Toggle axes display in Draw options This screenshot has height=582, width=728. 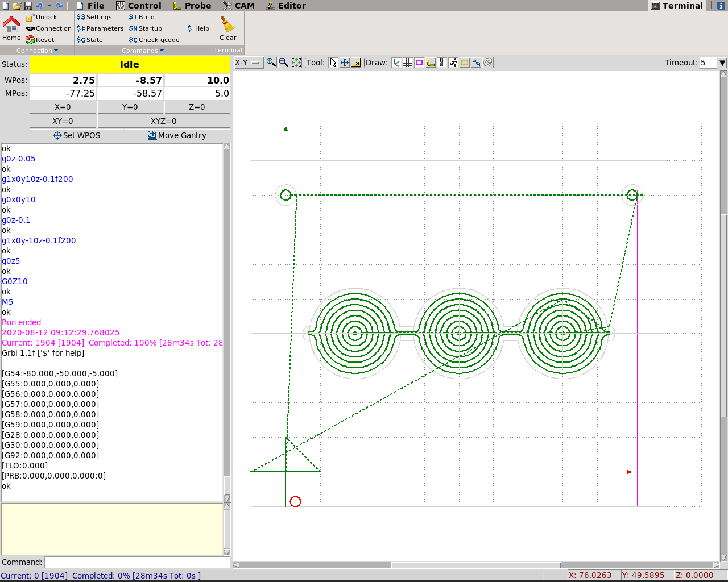[x=396, y=63]
